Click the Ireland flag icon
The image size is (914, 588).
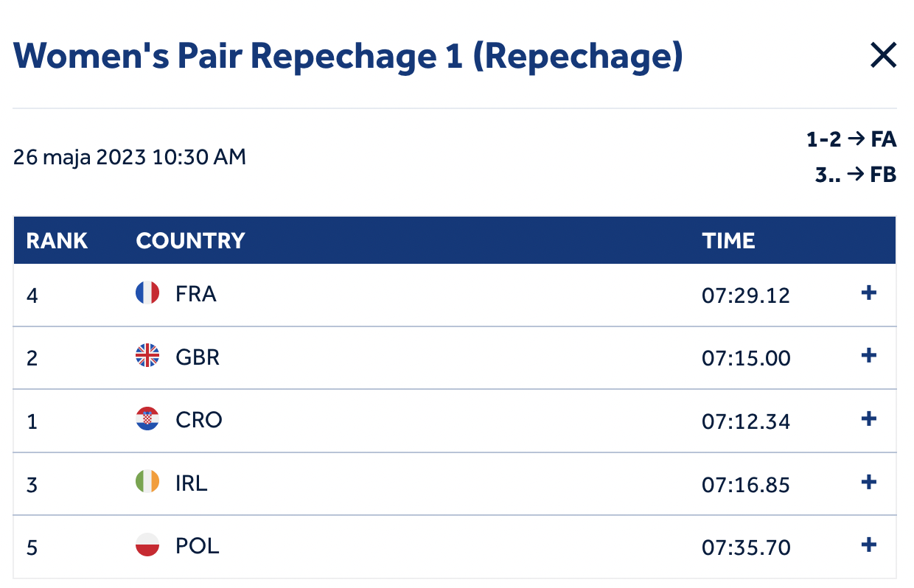tap(147, 483)
